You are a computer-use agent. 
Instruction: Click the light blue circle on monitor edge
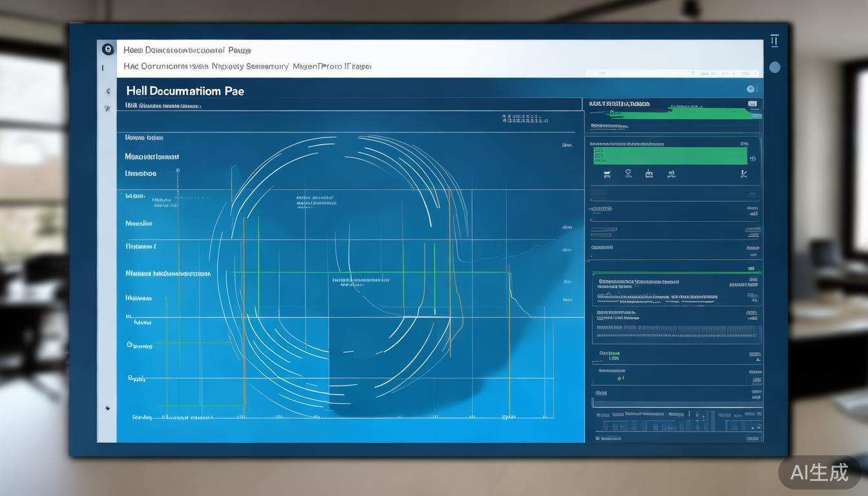775,67
